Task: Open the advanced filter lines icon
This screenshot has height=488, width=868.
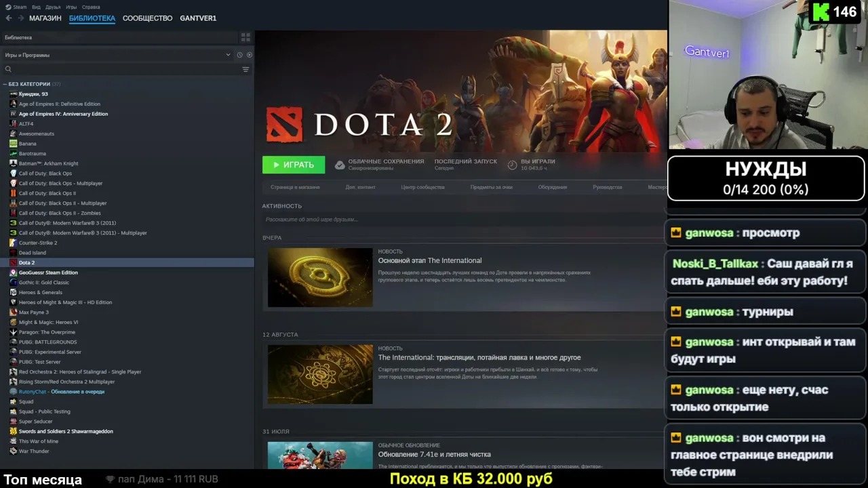Action: point(245,69)
